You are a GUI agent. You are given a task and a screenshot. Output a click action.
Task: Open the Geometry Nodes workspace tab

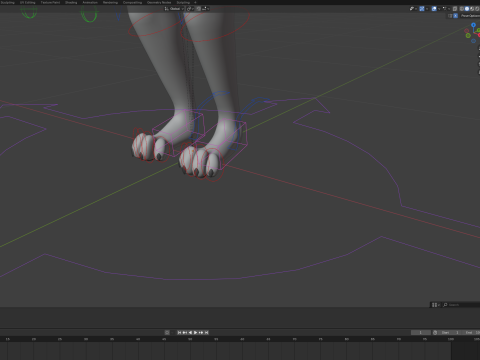[159, 2]
